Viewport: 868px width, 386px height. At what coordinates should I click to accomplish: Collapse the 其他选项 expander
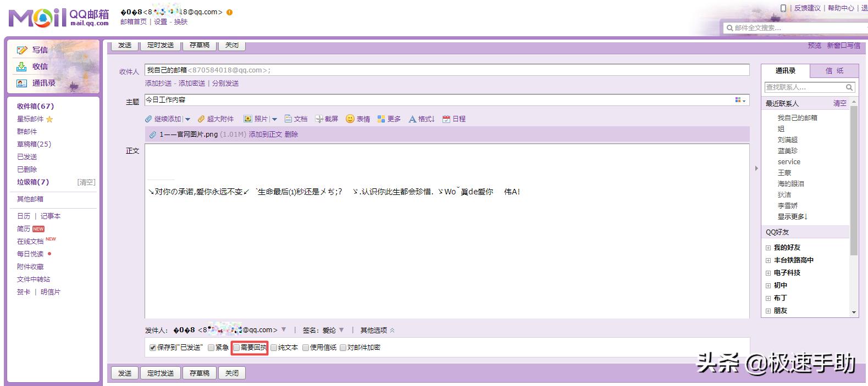pyautogui.click(x=392, y=331)
